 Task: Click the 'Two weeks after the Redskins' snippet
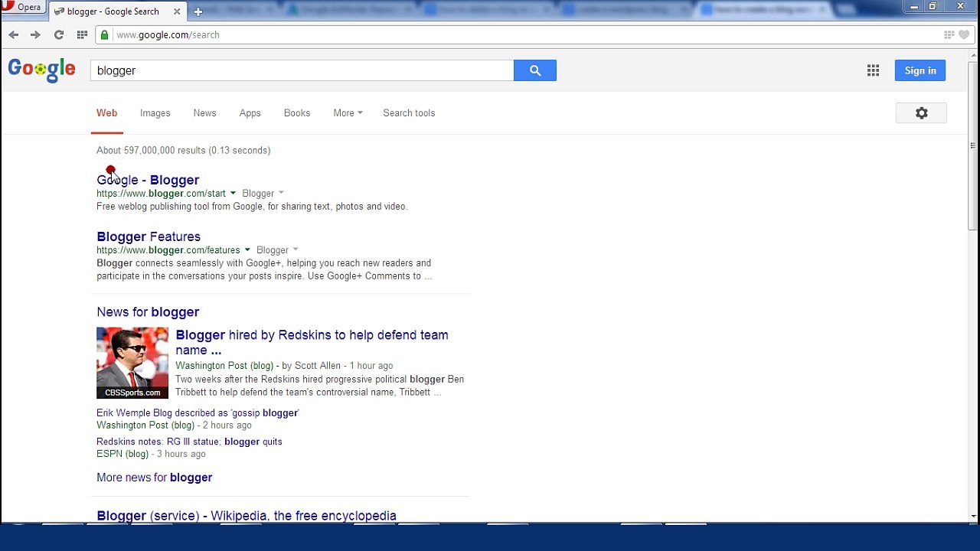coord(319,386)
